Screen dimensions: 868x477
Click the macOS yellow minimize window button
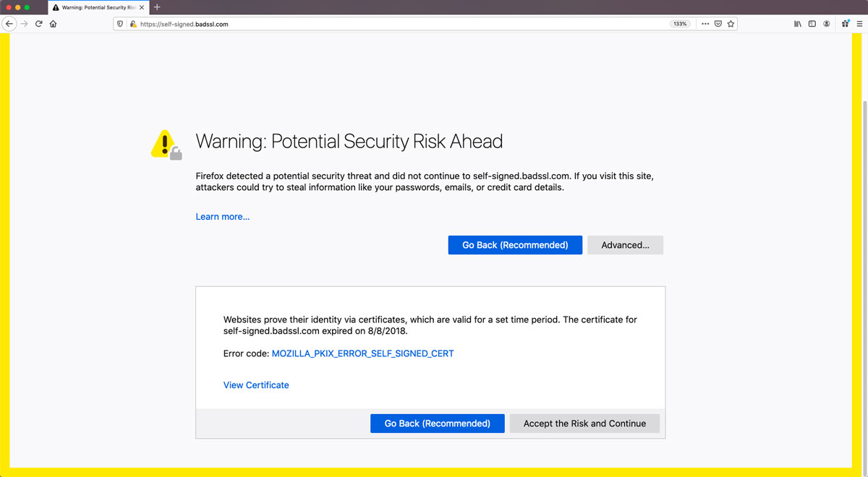point(17,7)
